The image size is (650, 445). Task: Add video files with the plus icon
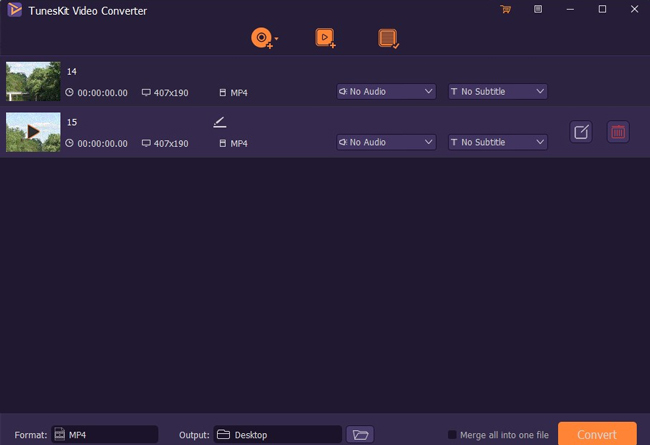pos(325,38)
